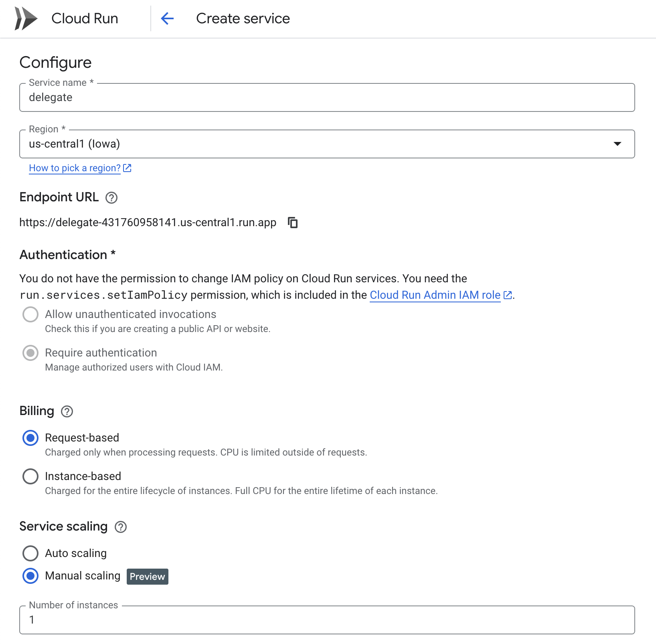656x644 pixels.
Task: Open the Endpoint URL help icon
Action: point(111,198)
